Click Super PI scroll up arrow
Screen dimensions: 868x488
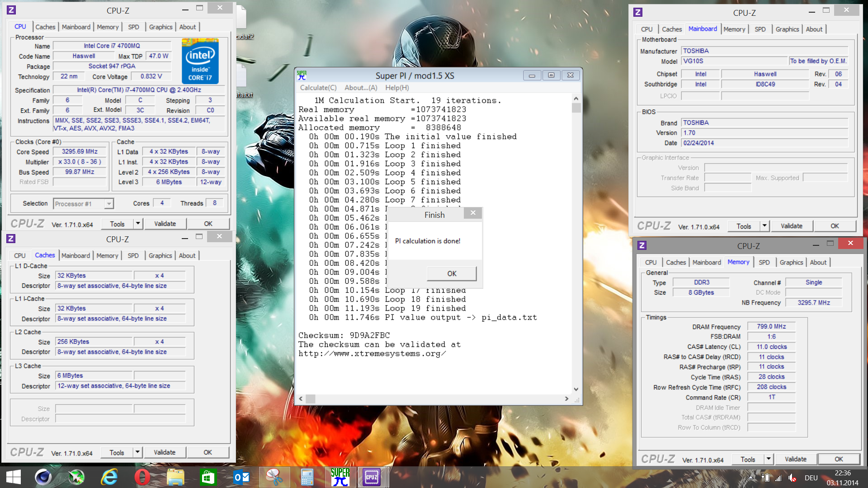(x=576, y=99)
